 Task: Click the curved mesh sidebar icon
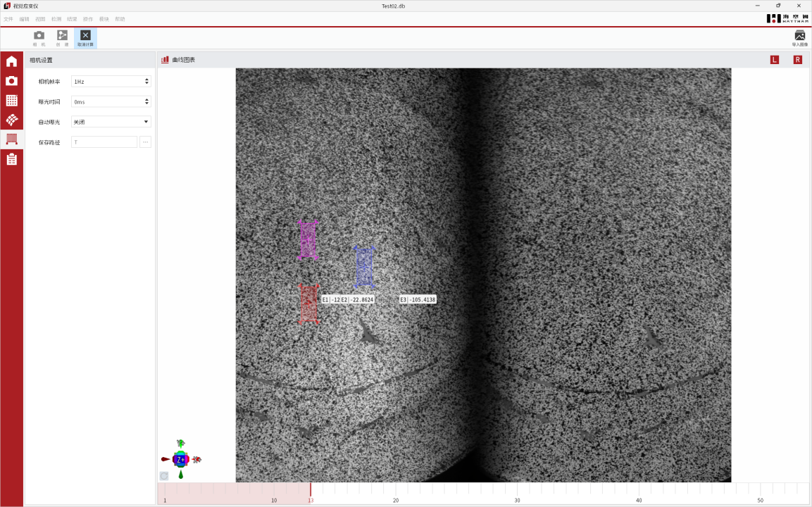(11, 120)
